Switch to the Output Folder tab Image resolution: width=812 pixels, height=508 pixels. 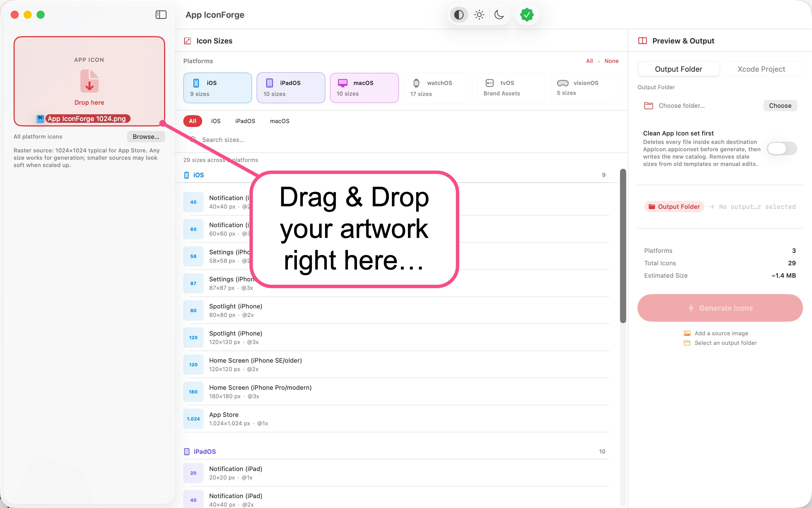pyautogui.click(x=678, y=69)
